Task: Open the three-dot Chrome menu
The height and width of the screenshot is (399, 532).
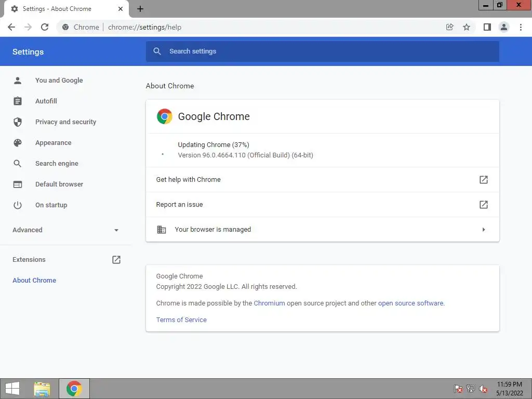Action: [x=521, y=27]
